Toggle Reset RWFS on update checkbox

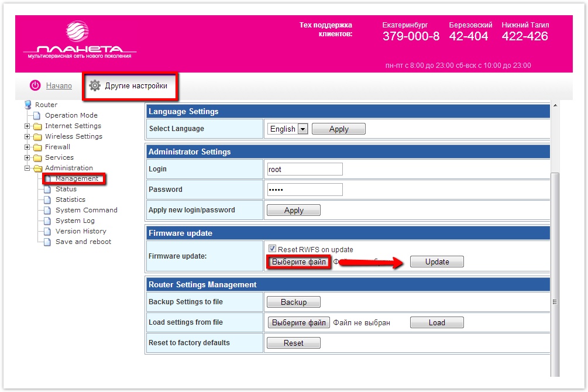271,249
